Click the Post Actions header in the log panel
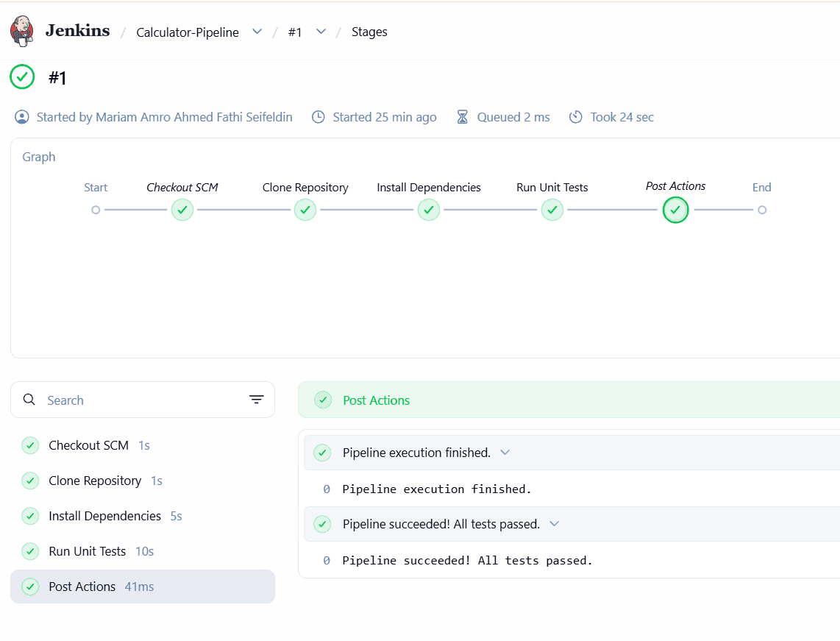The width and height of the screenshot is (840, 641). (376, 400)
